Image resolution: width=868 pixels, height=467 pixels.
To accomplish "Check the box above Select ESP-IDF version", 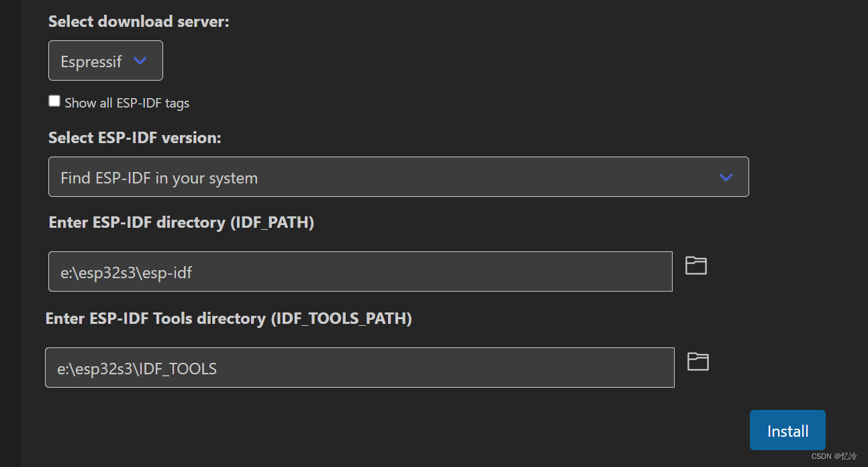I will coord(54,100).
